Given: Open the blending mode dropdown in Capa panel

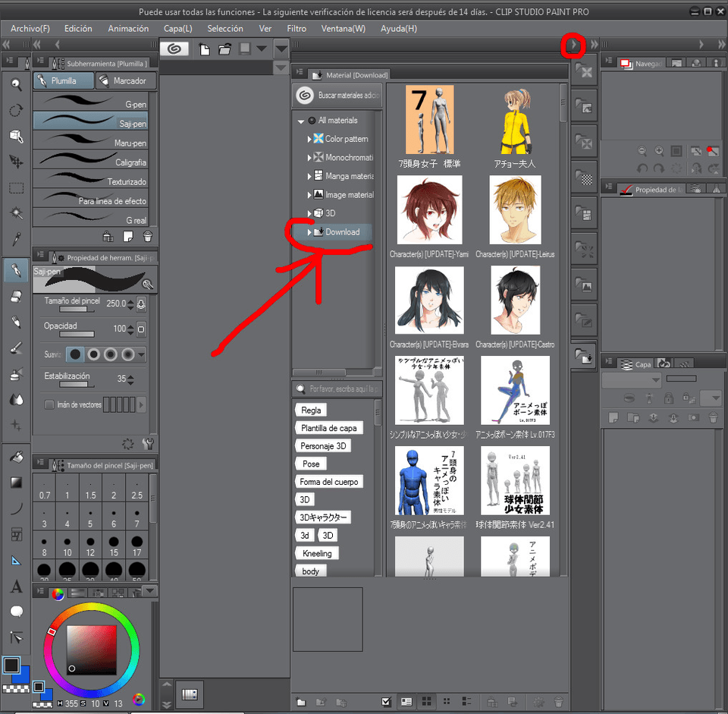Looking at the screenshot, I should (x=632, y=380).
